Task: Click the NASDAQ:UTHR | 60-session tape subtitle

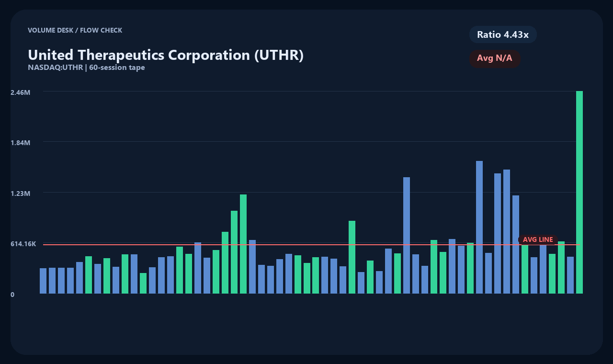Action: coord(86,68)
